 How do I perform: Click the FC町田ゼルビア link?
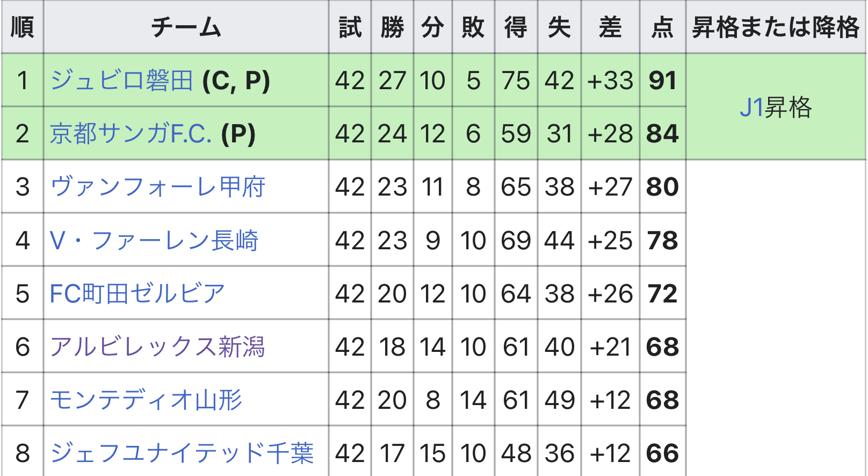[137, 294]
